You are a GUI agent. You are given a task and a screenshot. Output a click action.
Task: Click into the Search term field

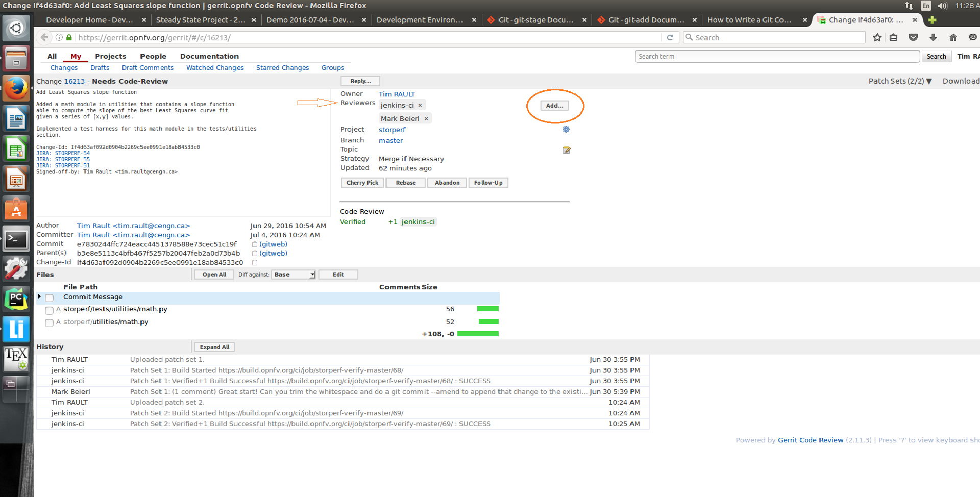777,56
